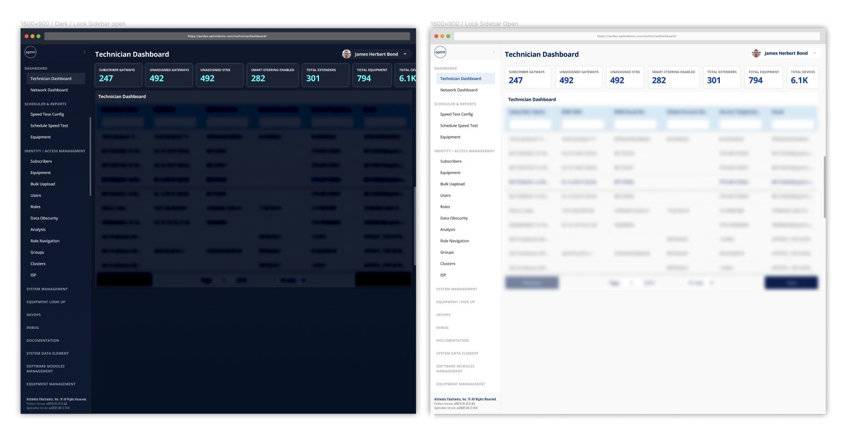The width and height of the screenshot is (868, 442).
Task: Open Analysis in the dark sidebar
Action: (x=38, y=230)
